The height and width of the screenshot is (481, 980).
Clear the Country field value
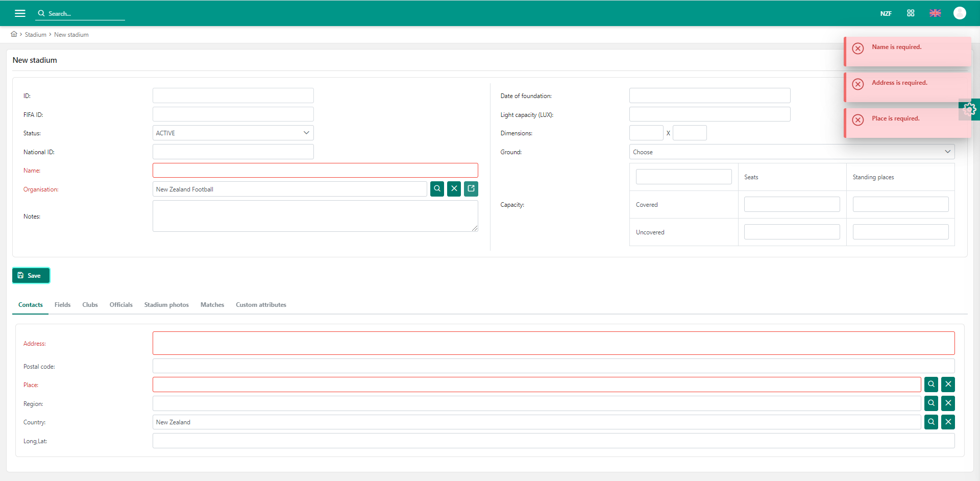pyautogui.click(x=948, y=422)
